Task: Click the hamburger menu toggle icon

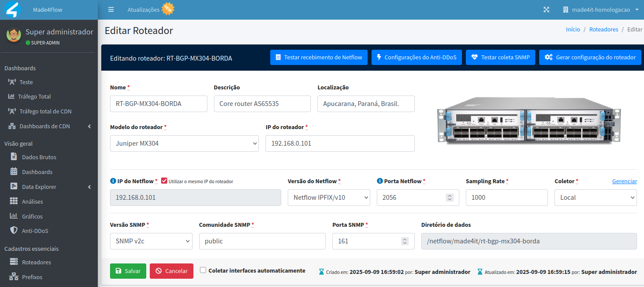Action: tap(111, 10)
